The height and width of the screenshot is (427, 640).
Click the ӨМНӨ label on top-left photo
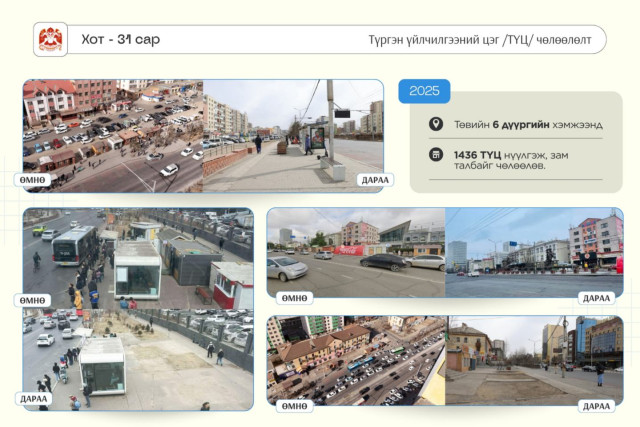tap(32, 180)
